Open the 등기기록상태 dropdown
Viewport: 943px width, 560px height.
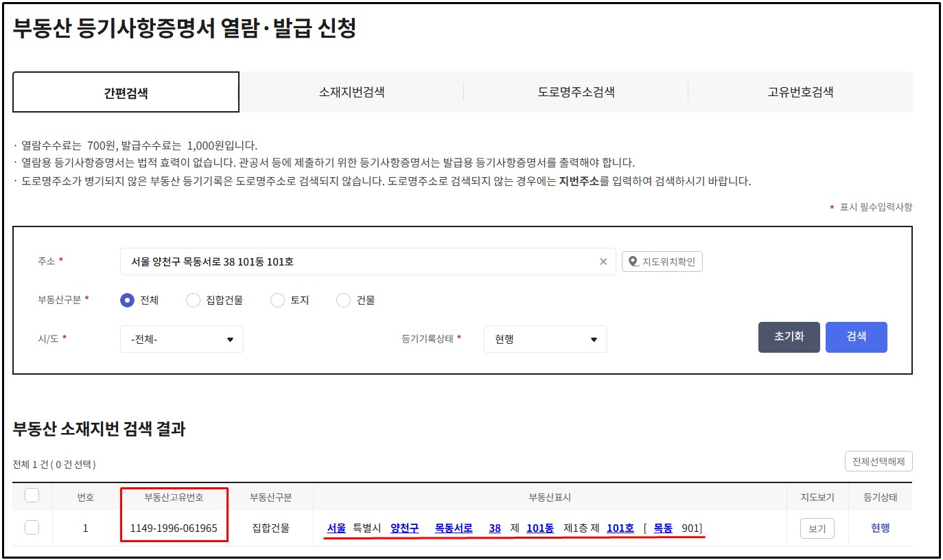[x=545, y=338]
